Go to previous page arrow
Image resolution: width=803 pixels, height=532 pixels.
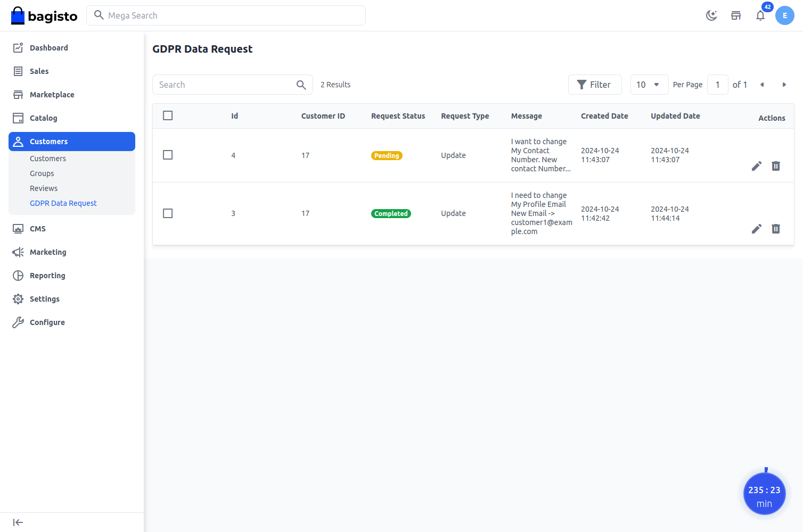tap(762, 85)
